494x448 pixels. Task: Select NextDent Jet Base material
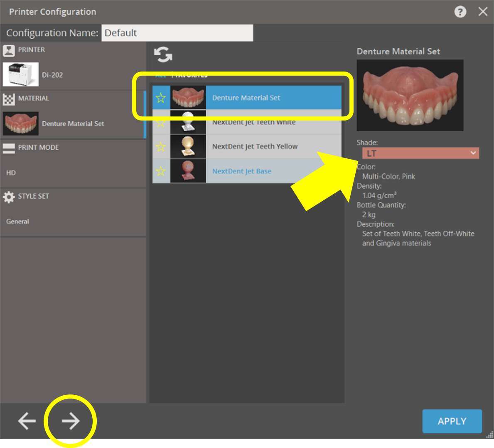(x=241, y=171)
